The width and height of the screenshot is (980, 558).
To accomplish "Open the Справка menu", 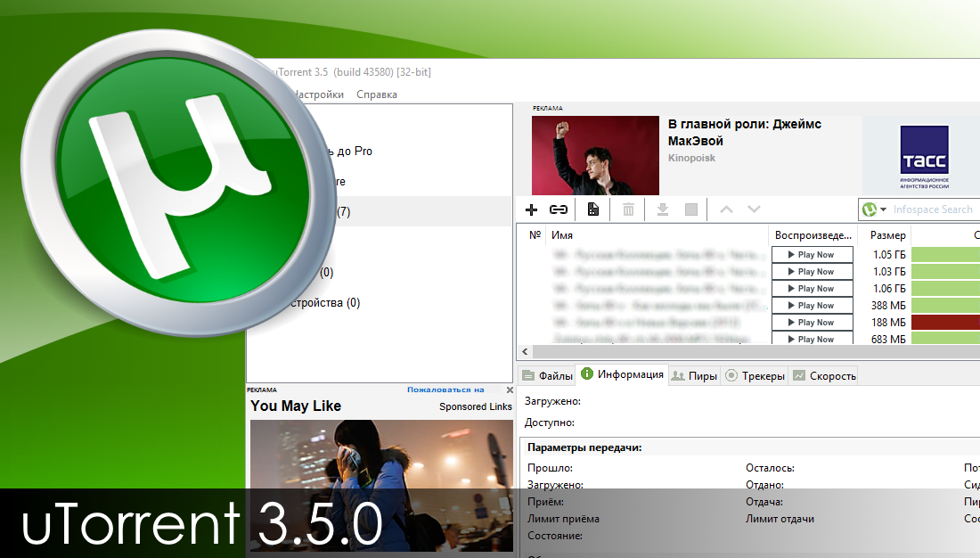I will (376, 94).
